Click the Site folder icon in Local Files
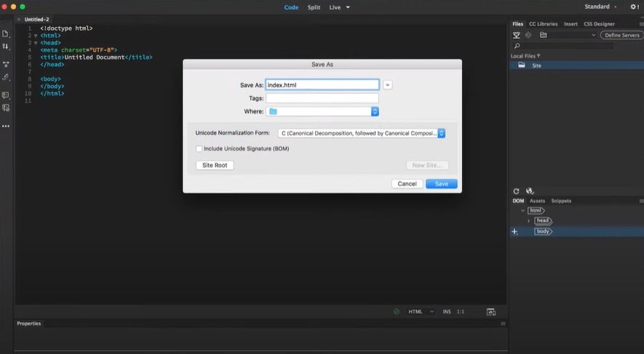 click(522, 66)
